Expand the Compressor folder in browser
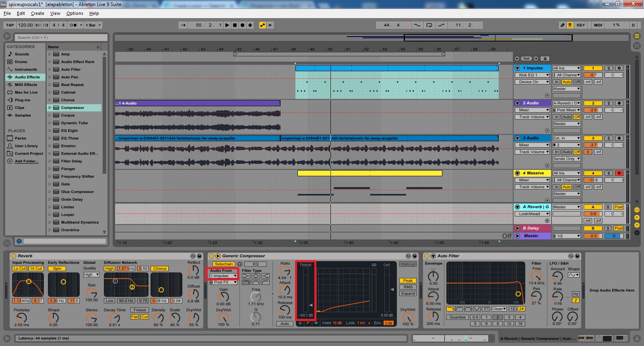The image size is (644, 346). pos(50,108)
